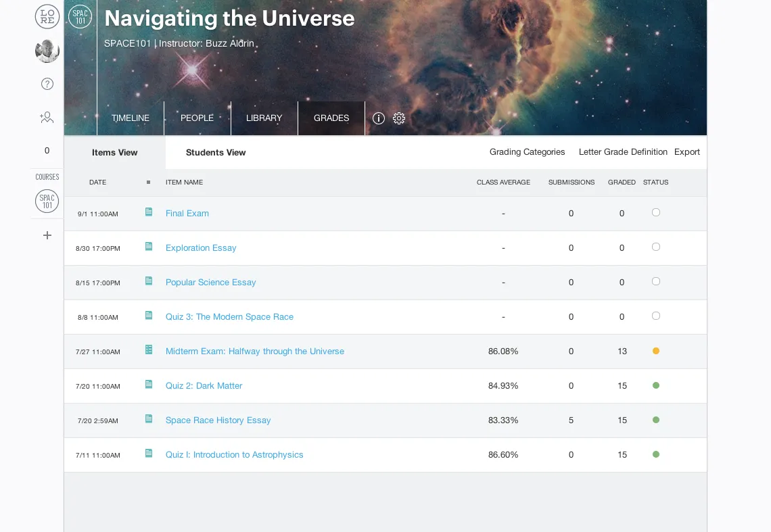The image size is (771, 532).
Task: Click submissions count 5 for Space Race Essay
Action: coord(571,420)
